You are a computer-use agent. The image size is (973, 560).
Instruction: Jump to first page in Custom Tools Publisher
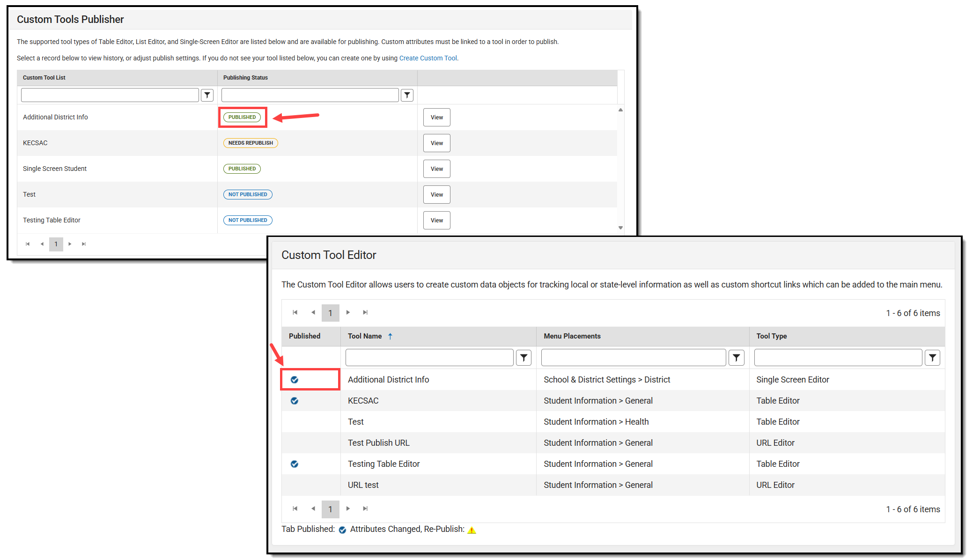tap(27, 244)
